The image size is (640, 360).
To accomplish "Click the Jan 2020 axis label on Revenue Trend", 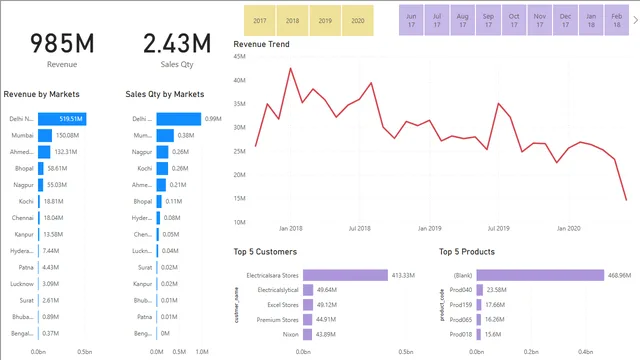I will click(569, 229).
